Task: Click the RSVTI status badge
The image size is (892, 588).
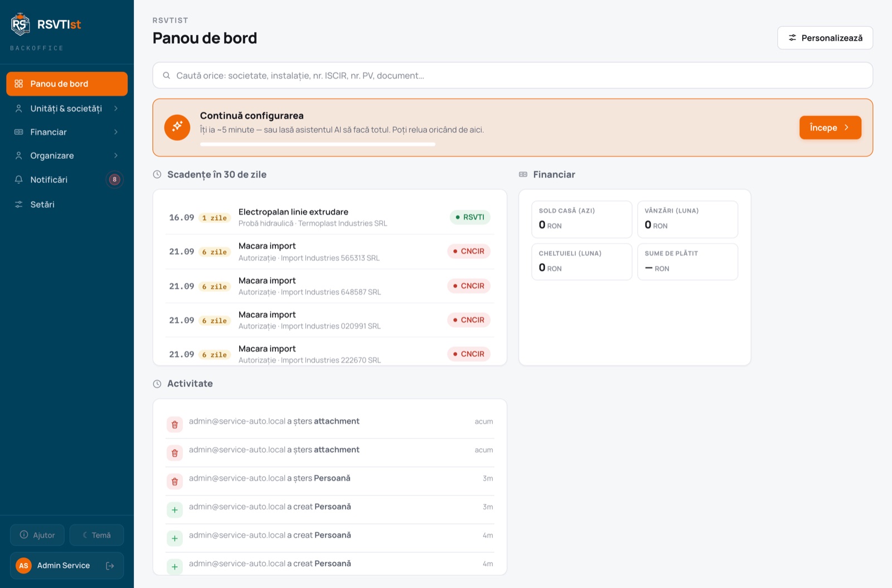Action: (470, 217)
